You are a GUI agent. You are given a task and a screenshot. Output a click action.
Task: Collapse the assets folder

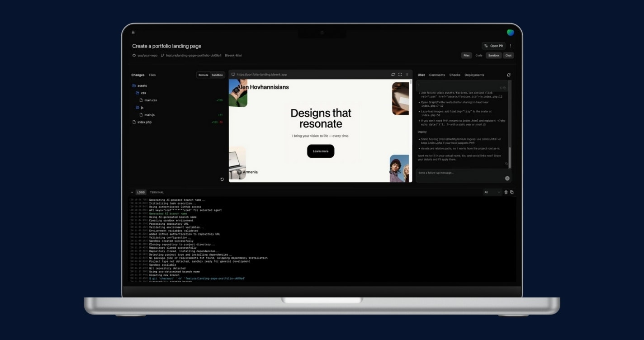[x=139, y=85]
